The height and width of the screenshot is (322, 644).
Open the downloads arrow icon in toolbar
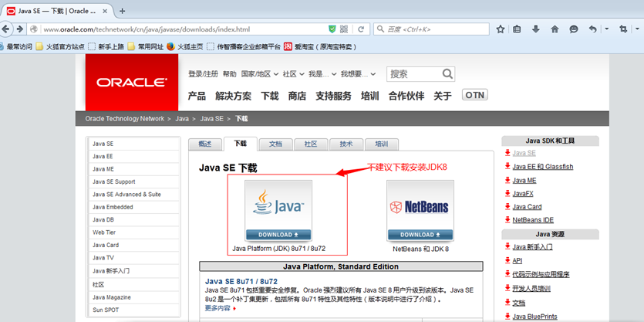[x=535, y=29]
